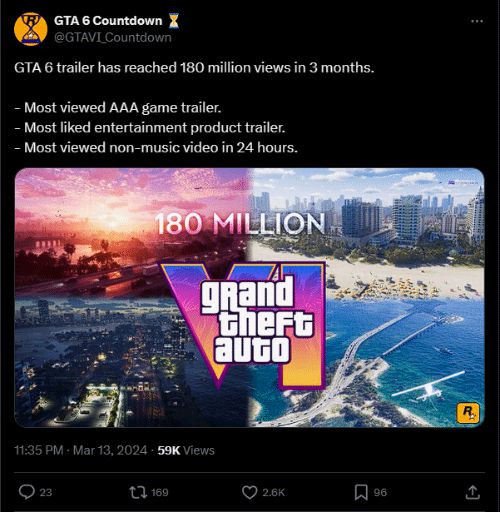Like the tweet with heart icon
500x512 pixels.
pos(249,492)
